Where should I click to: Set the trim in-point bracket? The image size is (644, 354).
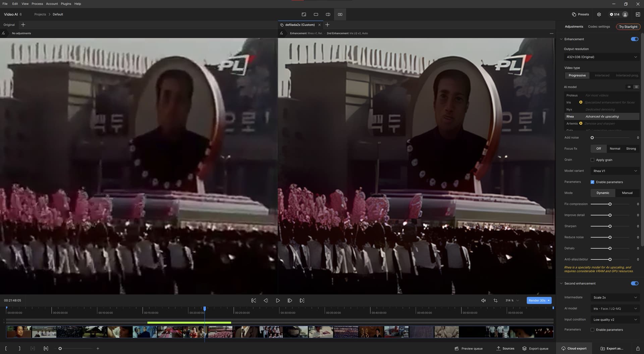coord(6,349)
